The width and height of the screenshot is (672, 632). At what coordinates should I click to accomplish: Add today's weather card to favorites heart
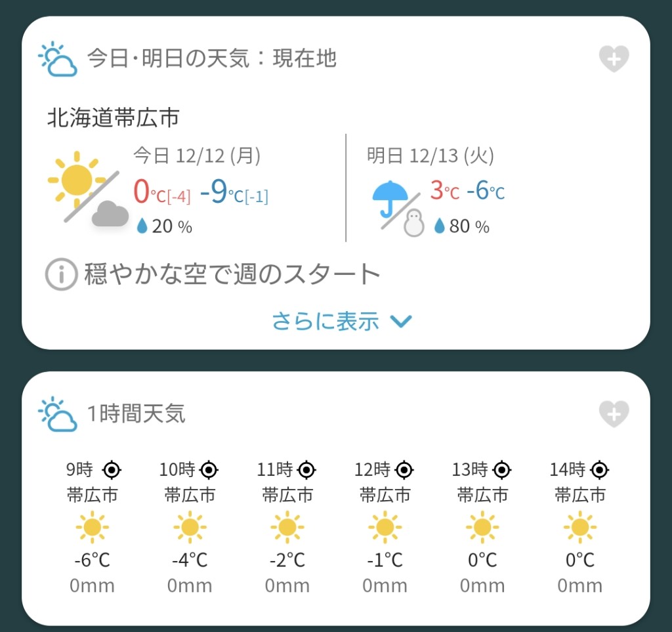coord(614,58)
